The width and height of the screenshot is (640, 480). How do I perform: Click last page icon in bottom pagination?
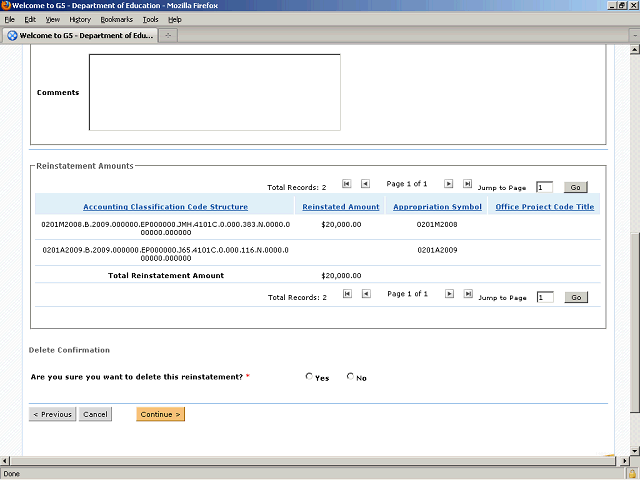click(x=467, y=294)
